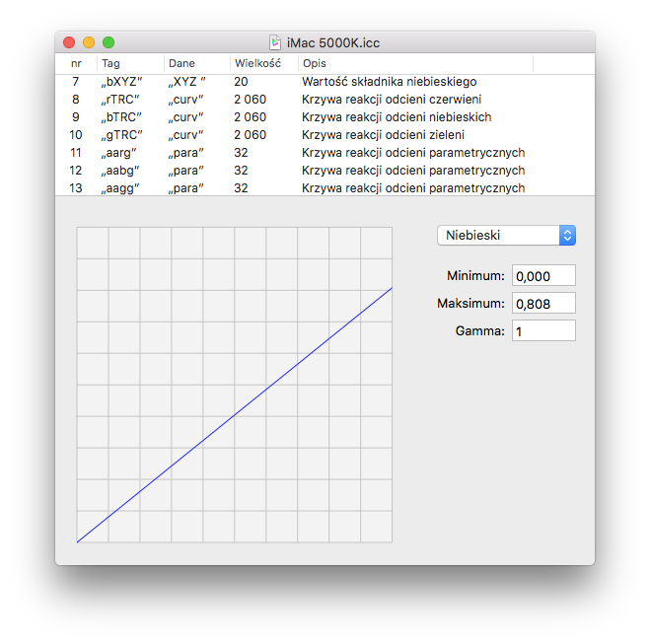
Task: Click the green zoom window button
Action: 108,42
